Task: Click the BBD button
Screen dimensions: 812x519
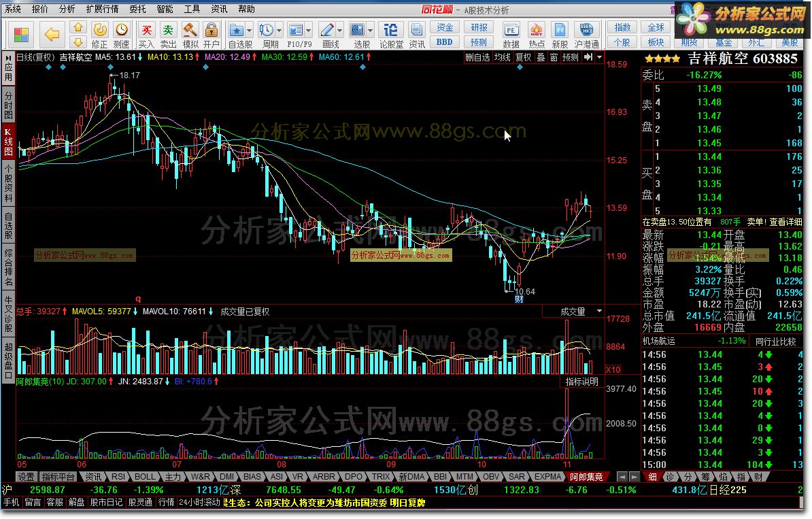Action: click(x=444, y=42)
